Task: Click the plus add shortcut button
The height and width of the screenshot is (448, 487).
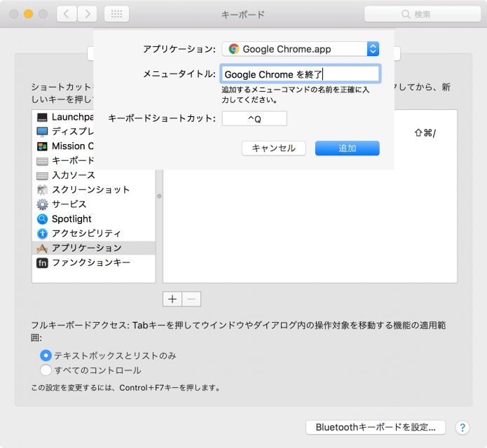Action: click(x=172, y=299)
